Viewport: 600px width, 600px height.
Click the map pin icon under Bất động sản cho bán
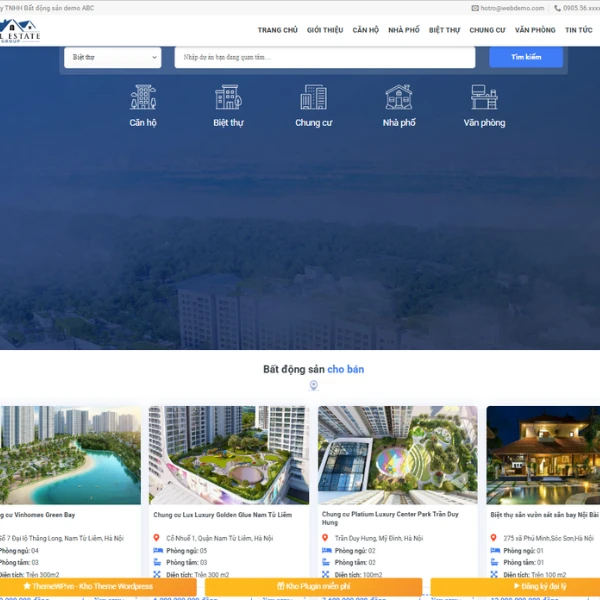click(313, 386)
